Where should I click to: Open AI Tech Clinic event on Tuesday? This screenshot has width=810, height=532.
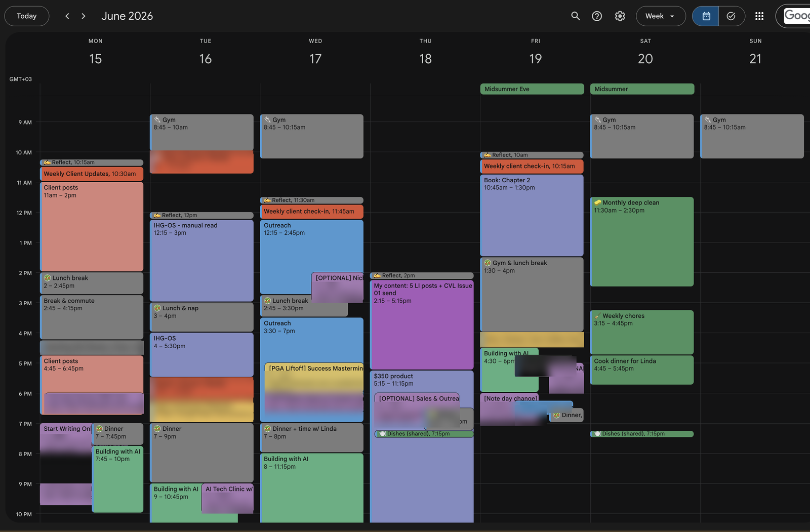tap(228, 498)
